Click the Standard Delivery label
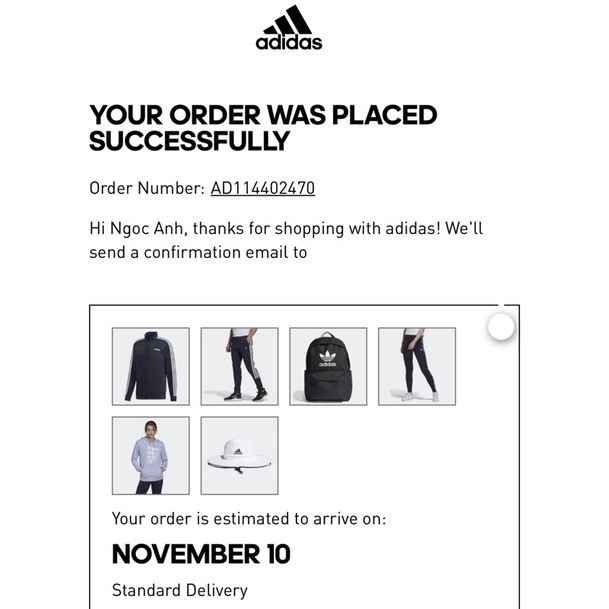 click(x=179, y=590)
